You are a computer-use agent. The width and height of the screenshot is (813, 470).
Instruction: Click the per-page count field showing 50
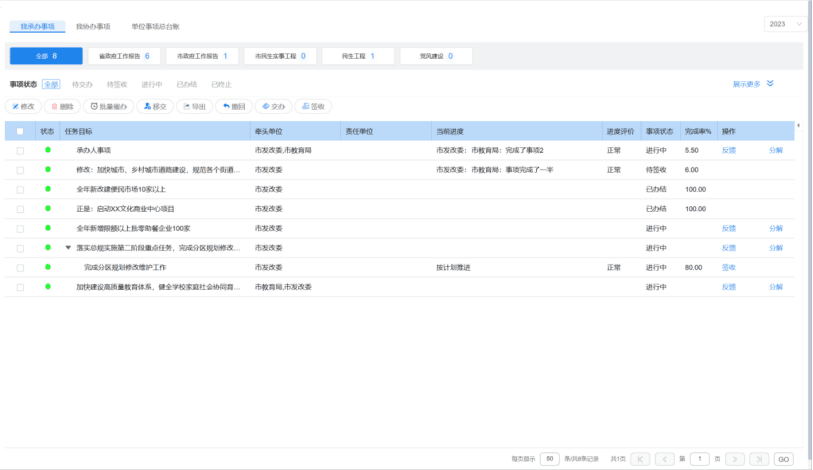550,459
